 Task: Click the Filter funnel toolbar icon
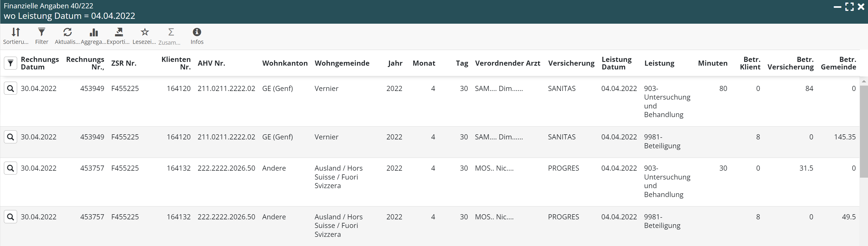click(42, 32)
